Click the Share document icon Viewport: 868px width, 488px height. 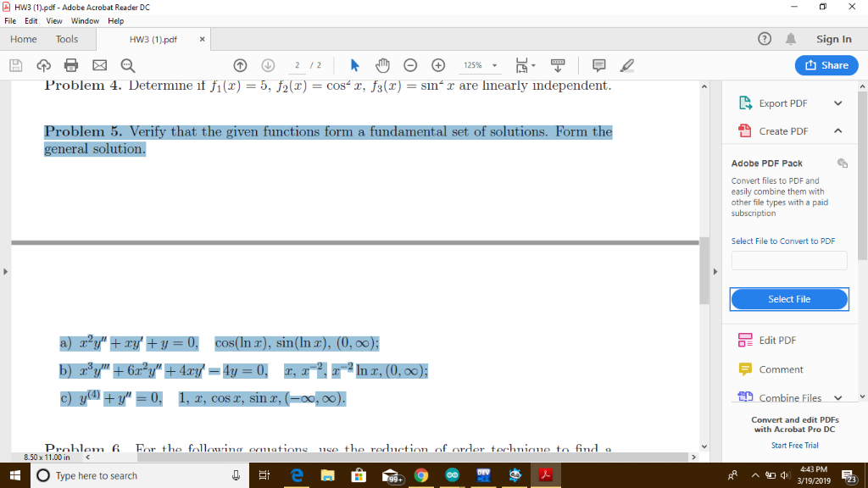(826, 65)
